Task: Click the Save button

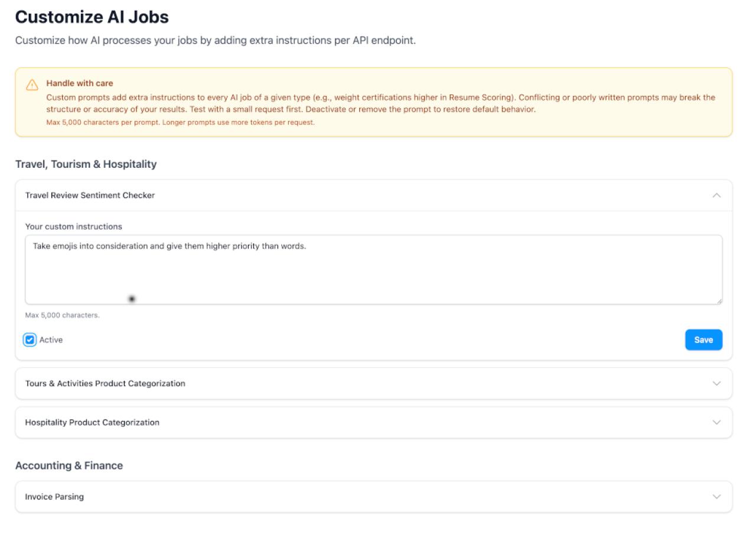Action: [704, 339]
